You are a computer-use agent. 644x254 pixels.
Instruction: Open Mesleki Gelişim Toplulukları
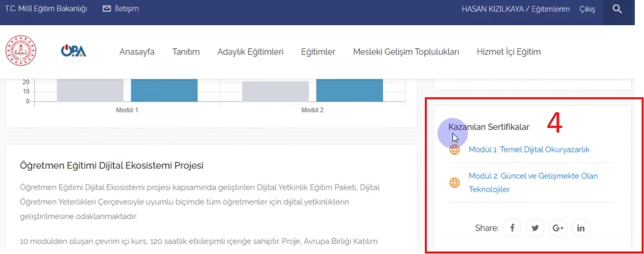click(x=406, y=52)
